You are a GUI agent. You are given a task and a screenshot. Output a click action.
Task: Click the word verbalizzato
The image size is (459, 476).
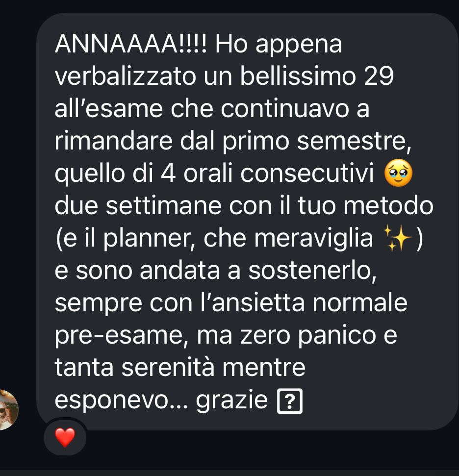(x=126, y=76)
